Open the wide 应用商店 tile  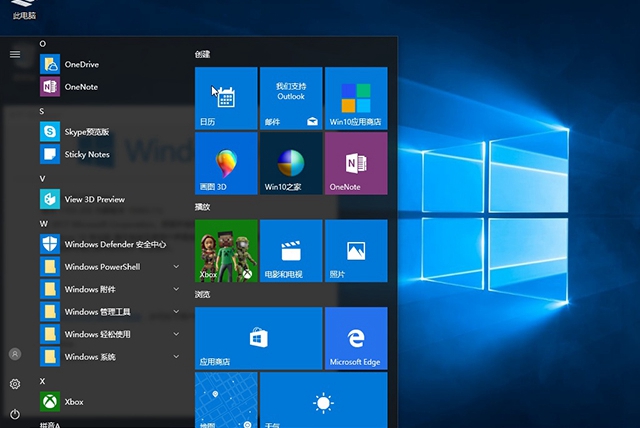coord(259,338)
